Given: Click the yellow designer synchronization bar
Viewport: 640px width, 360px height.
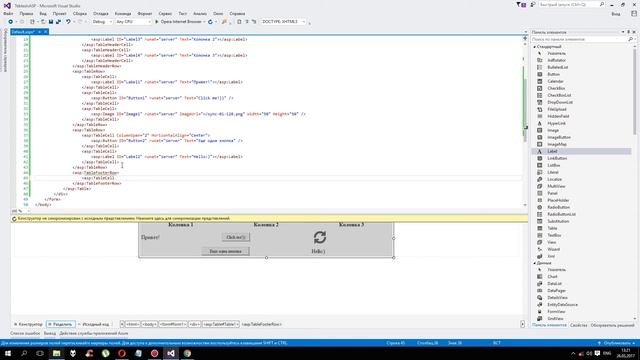Looking at the screenshot, I should 269,219.
